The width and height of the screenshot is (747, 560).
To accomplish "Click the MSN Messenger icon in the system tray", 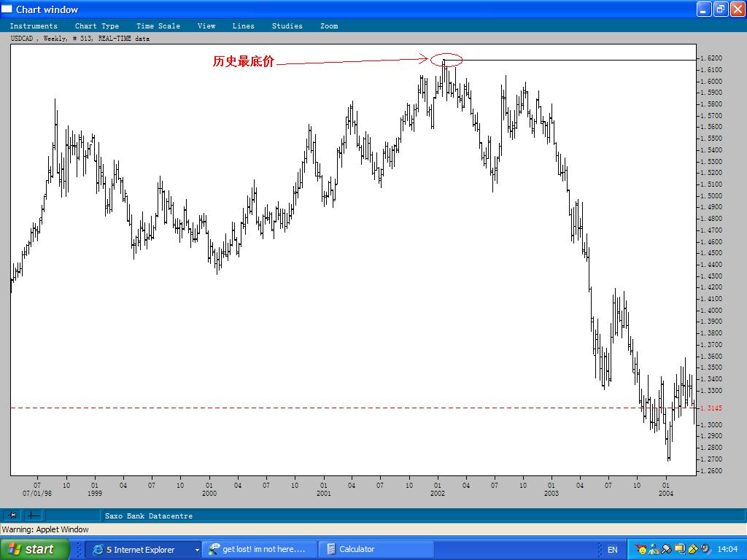I will pos(654,549).
